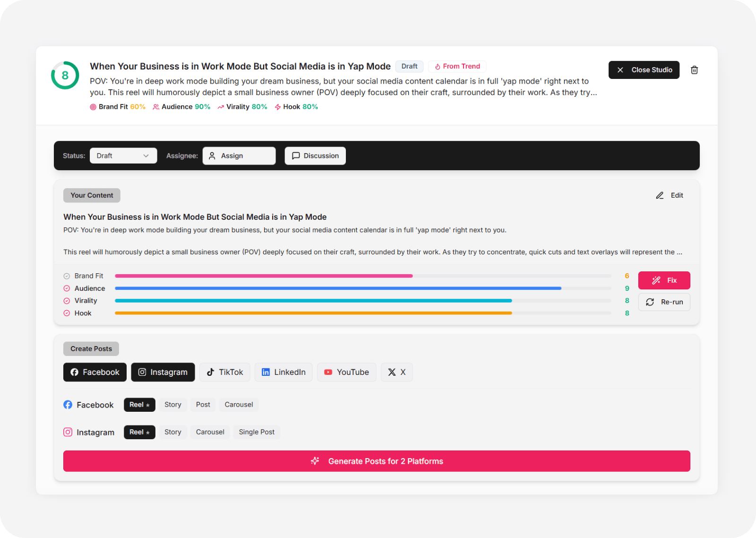
Task: Open the Assign assignee selector
Action: pos(239,156)
